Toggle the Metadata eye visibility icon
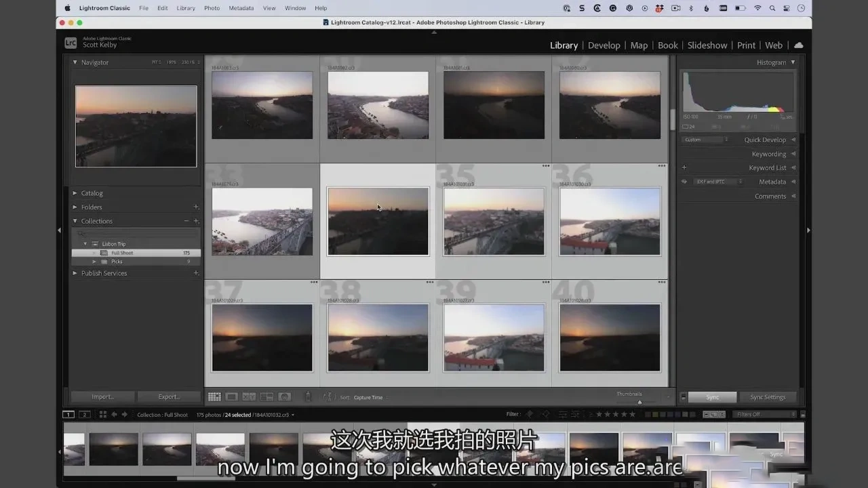Image resolution: width=868 pixels, height=488 pixels. [684, 182]
